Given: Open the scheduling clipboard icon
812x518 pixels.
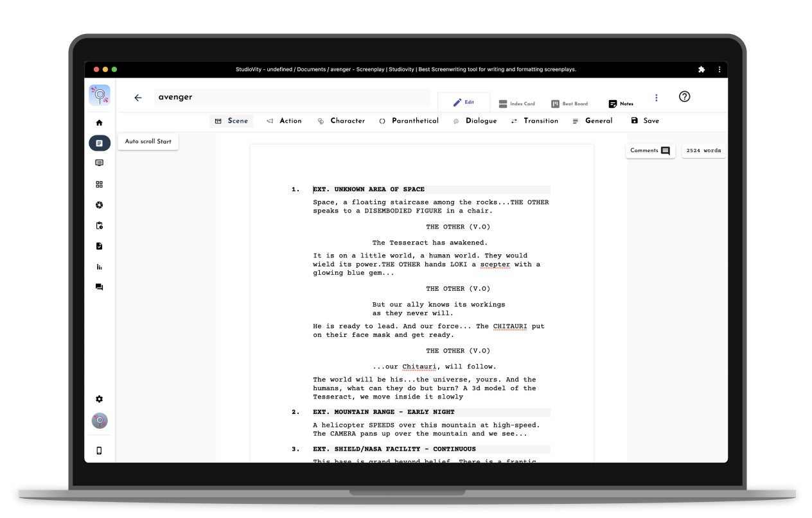Looking at the screenshot, I should (100, 225).
